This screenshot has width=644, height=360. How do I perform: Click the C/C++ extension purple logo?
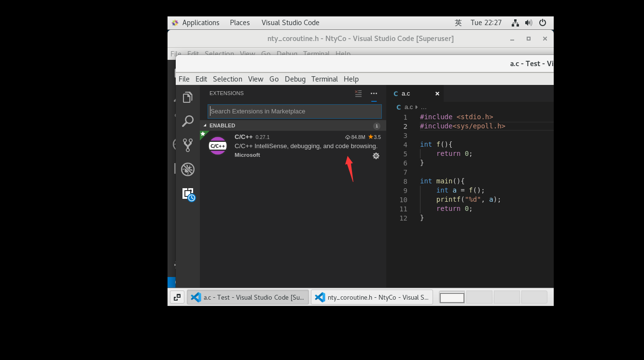217,146
